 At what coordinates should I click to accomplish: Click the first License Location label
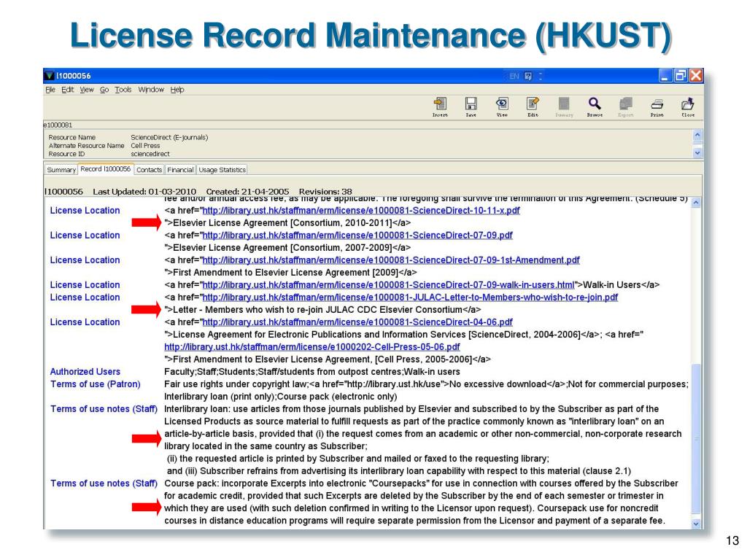[x=85, y=211]
